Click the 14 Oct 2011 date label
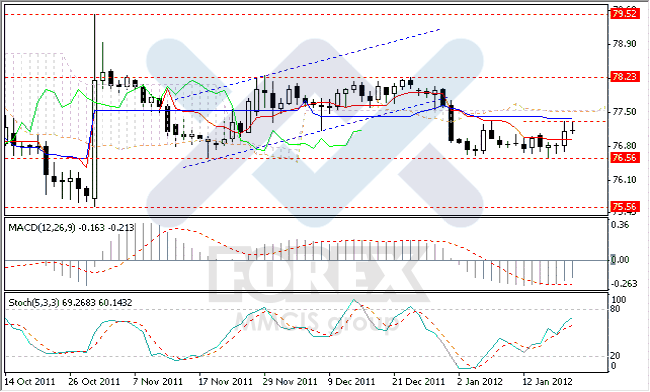The image size is (650, 392). [30, 382]
